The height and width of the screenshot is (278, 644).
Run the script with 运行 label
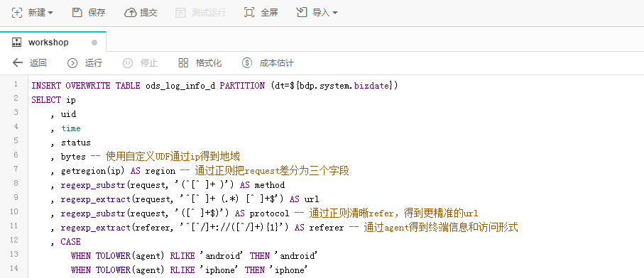(94, 63)
